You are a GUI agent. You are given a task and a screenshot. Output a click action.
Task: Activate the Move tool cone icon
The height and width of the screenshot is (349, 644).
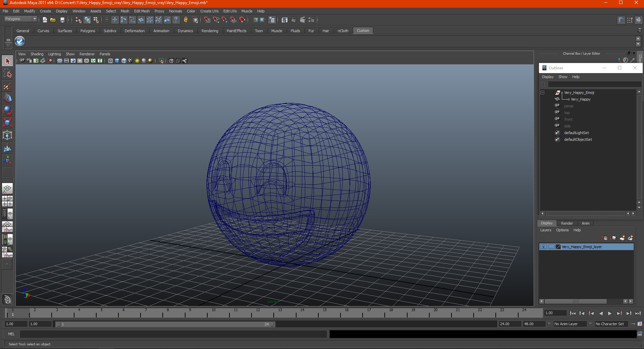pyautogui.click(x=7, y=98)
